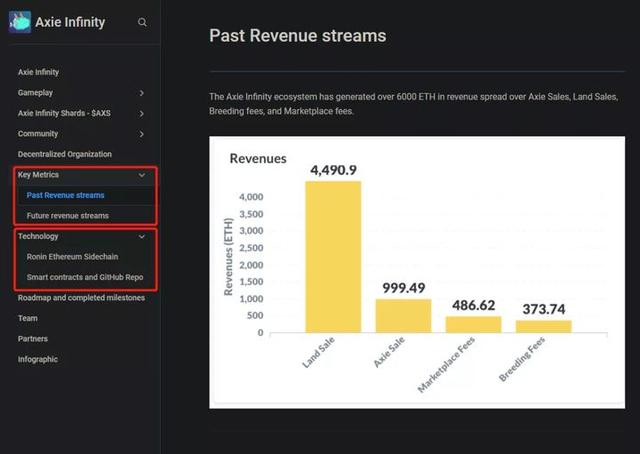Open the Partners page

[x=33, y=338]
